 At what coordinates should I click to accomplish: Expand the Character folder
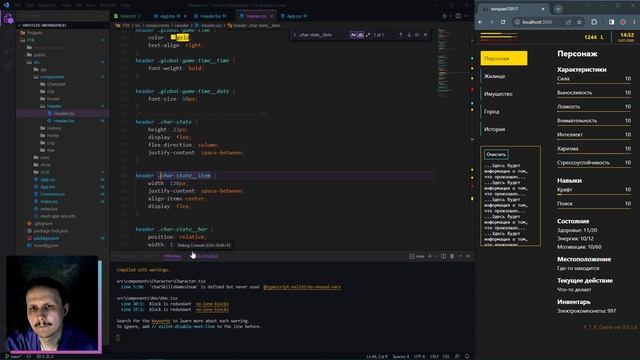[56, 84]
